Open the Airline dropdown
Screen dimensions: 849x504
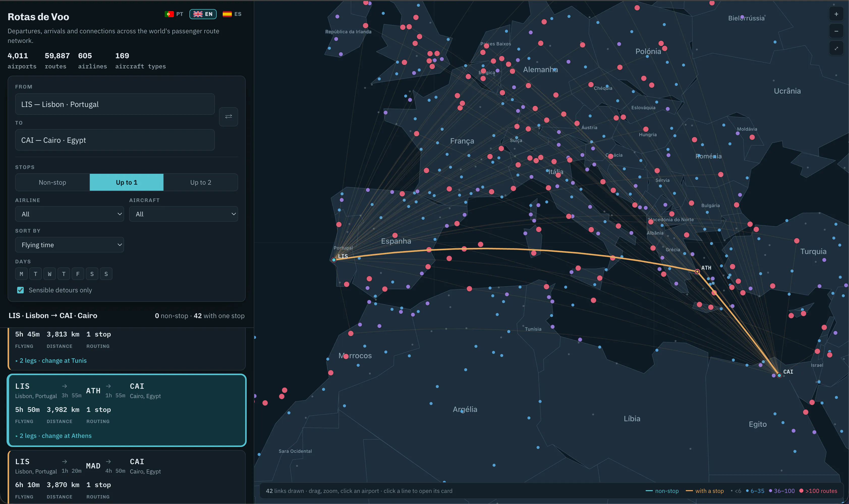(x=70, y=214)
